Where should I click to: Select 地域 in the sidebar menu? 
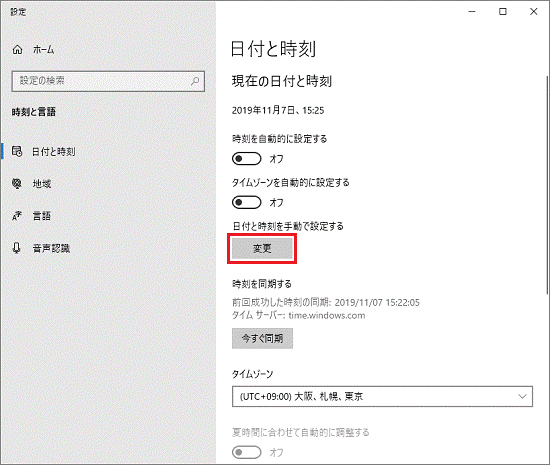(42, 183)
